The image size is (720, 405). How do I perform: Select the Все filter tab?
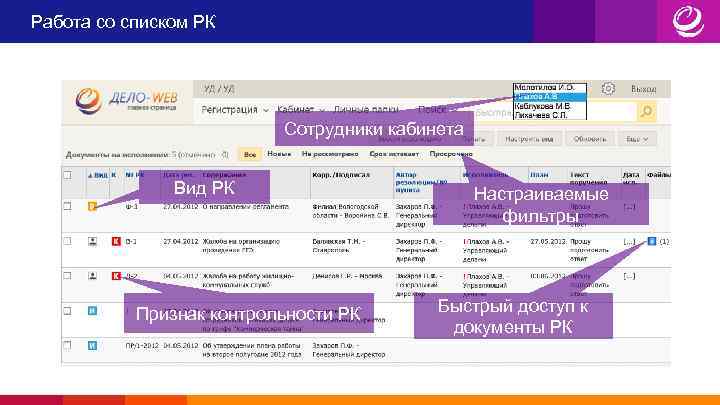coord(250,155)
